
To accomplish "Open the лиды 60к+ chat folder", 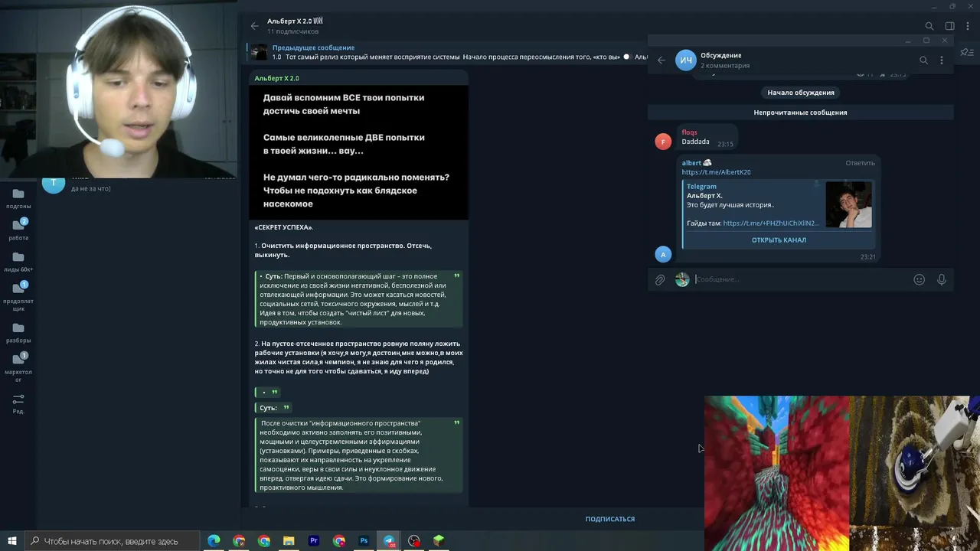I will point(18,262).
